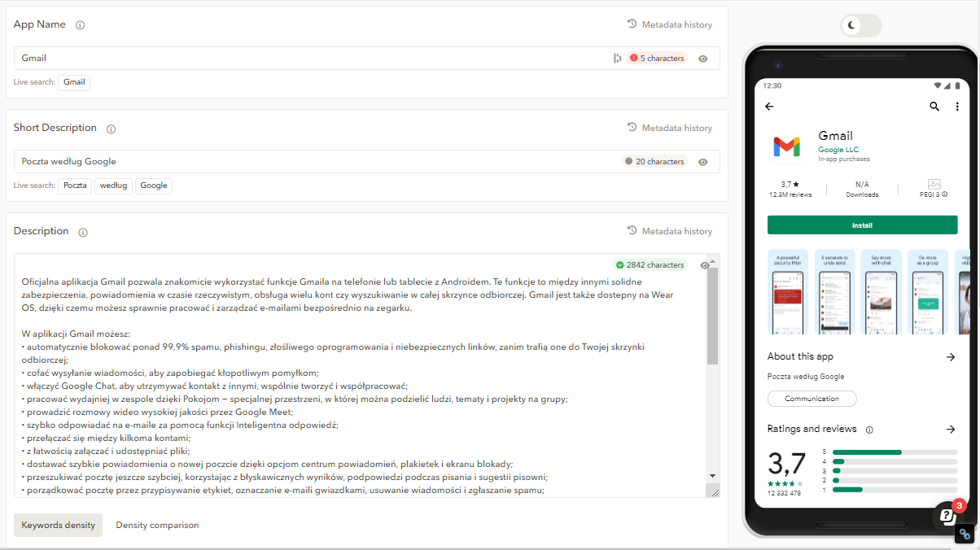
Task: Open Metadata history for App Name
Action: coord(669,24)
